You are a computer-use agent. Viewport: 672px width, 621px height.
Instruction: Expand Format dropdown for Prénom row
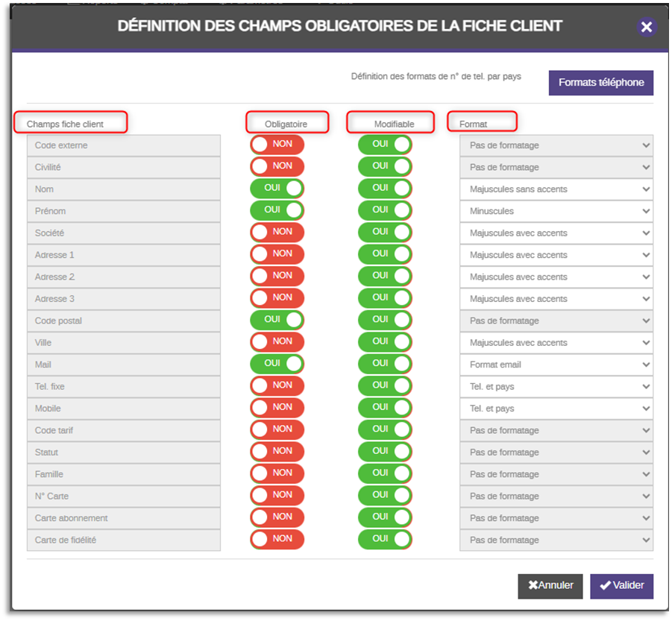click(556, 211)
